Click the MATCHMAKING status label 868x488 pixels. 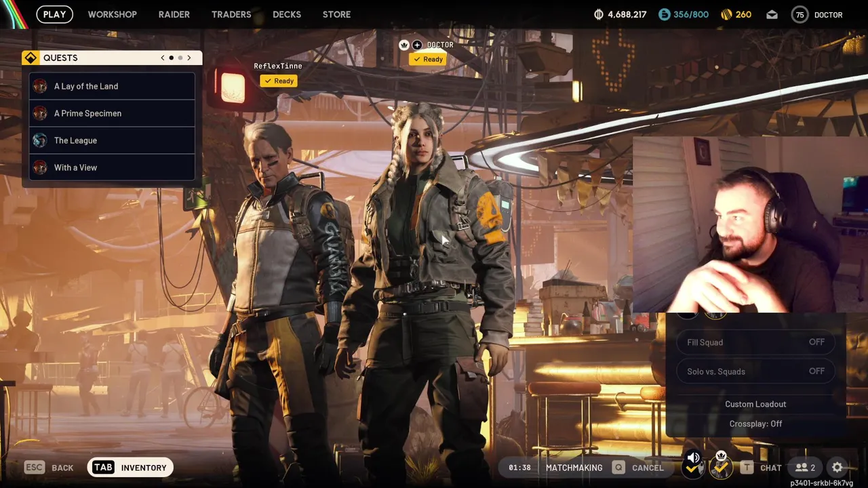pos(574,468)
